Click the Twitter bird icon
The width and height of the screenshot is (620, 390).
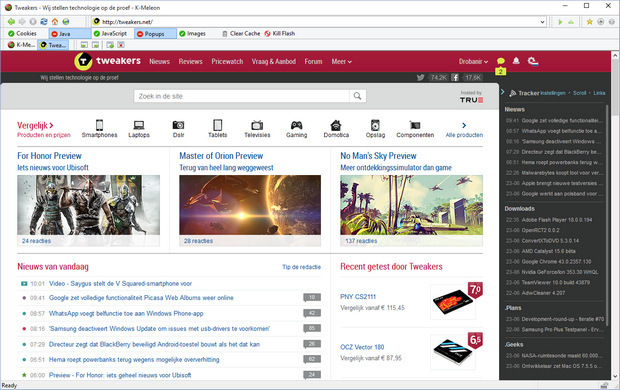click(420, 78)
